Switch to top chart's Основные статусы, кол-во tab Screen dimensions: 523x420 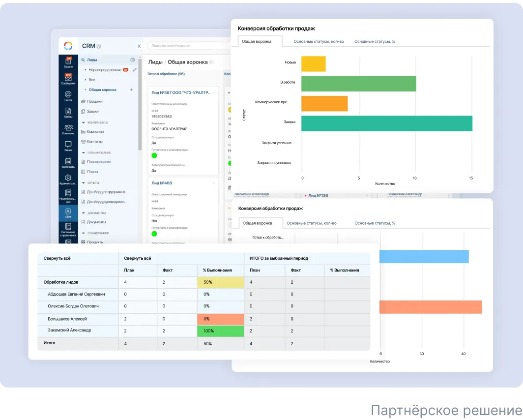pos(317,41)
